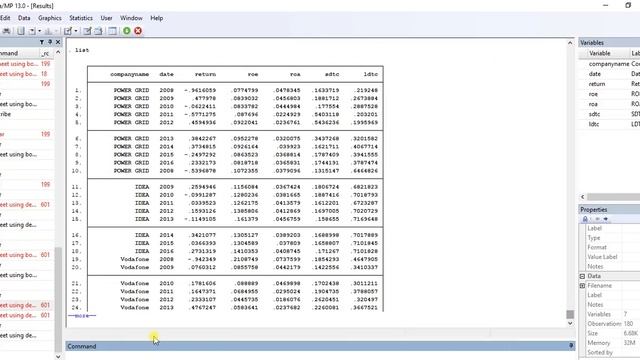Viewport: 640px width, 360px height.
Task: Open the Window menu
Action: pyautogui.click(x=131, y=18)
